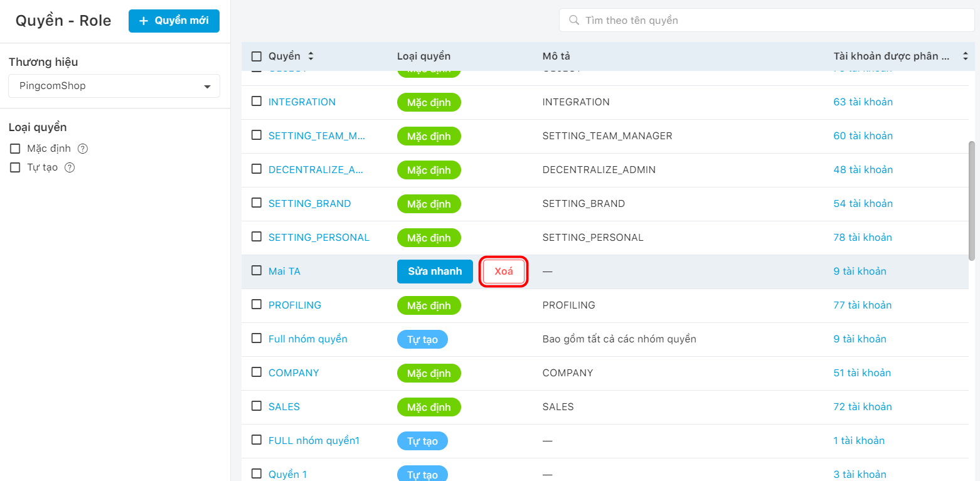Click the Thương hiệu dropdown arrow
980x481 pixels.
click(x=207, y=87)
